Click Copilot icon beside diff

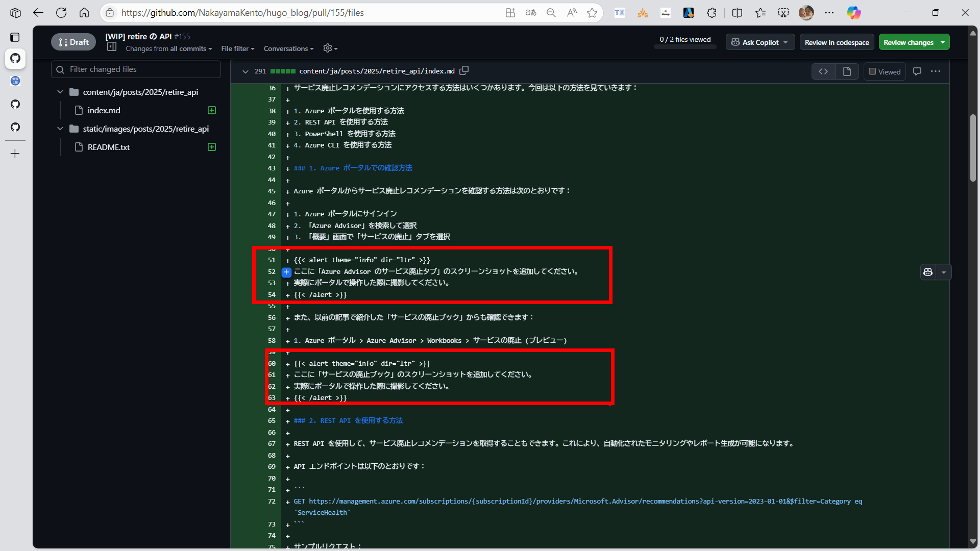click(928, 272)
